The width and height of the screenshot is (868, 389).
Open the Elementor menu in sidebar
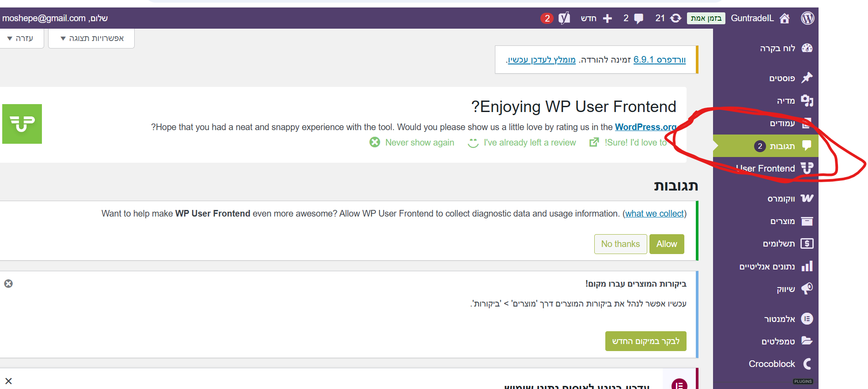[x=780, y=319]
